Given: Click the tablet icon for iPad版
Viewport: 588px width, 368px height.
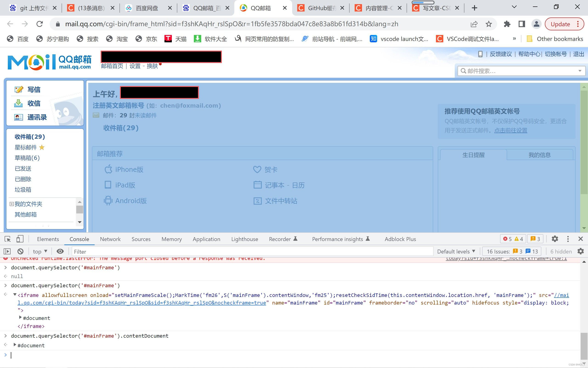Looking at the screenshot, I should pyautogui.click(x=108, y=185).
